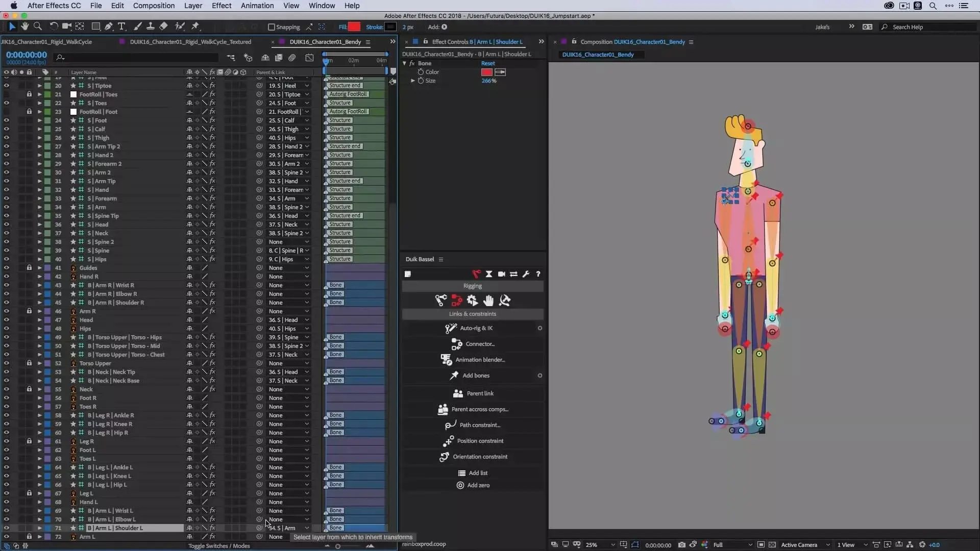Image resolution: width=980 pixels, height=551 pixels.
Task: Click the black Stroke color swatch
Action: click(390, 27)
